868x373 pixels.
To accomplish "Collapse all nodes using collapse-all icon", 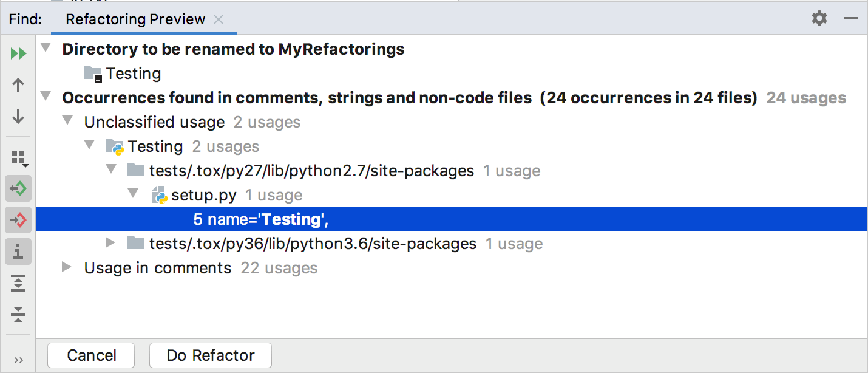I will tap(18, 315).
